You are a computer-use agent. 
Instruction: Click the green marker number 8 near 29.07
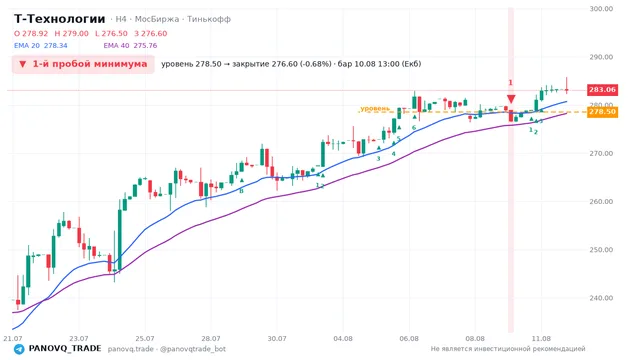(x=241, y=191)
